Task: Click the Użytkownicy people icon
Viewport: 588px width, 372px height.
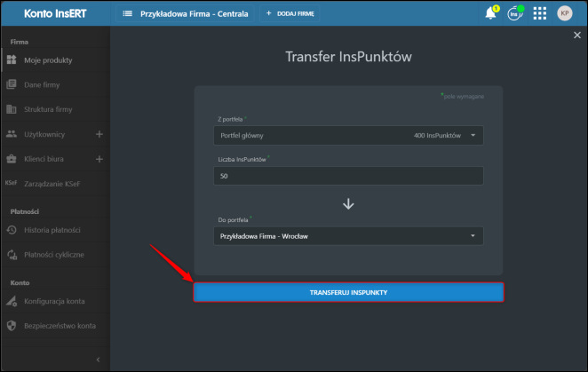Action: (x=12, y=134)
